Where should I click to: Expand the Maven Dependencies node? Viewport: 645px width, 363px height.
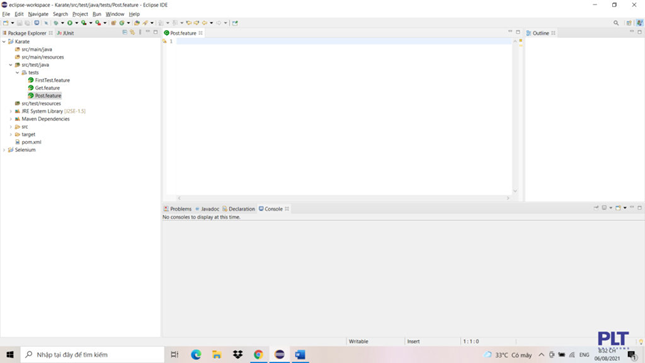click(11, 119)
